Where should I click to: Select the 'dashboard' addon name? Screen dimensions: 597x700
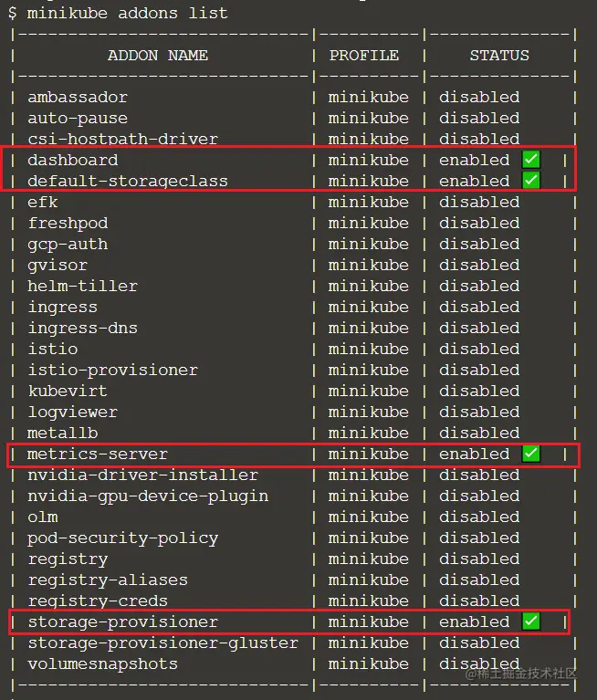click(x=73, y=160)
